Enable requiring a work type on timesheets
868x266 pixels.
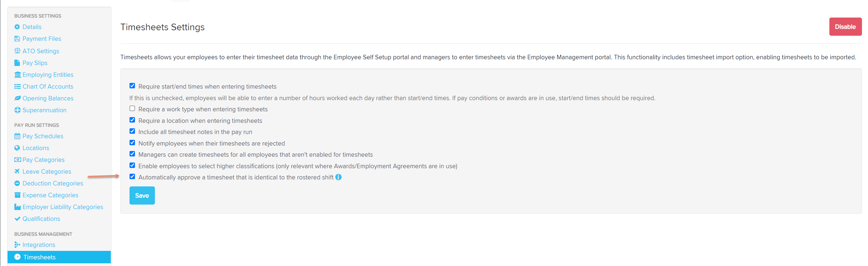click(x=132, y=108)
